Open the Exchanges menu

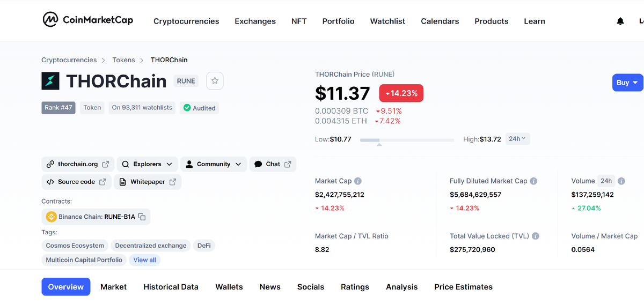[255, 21]
